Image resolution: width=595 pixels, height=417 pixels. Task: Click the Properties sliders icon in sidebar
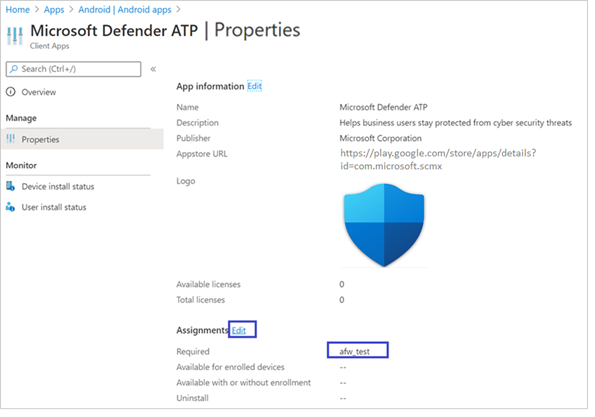click(x=11, y=139)
